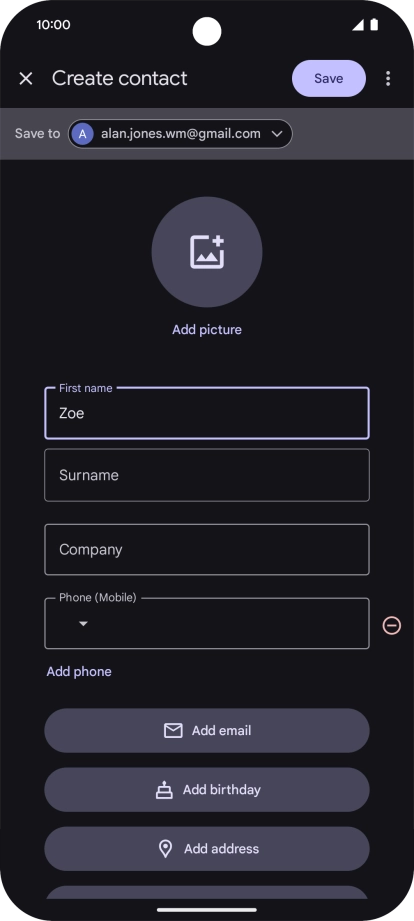This screenshot has width=414, height=921.
Task: Open the three-dot overflow menu
Action: (x=388, y=78)
